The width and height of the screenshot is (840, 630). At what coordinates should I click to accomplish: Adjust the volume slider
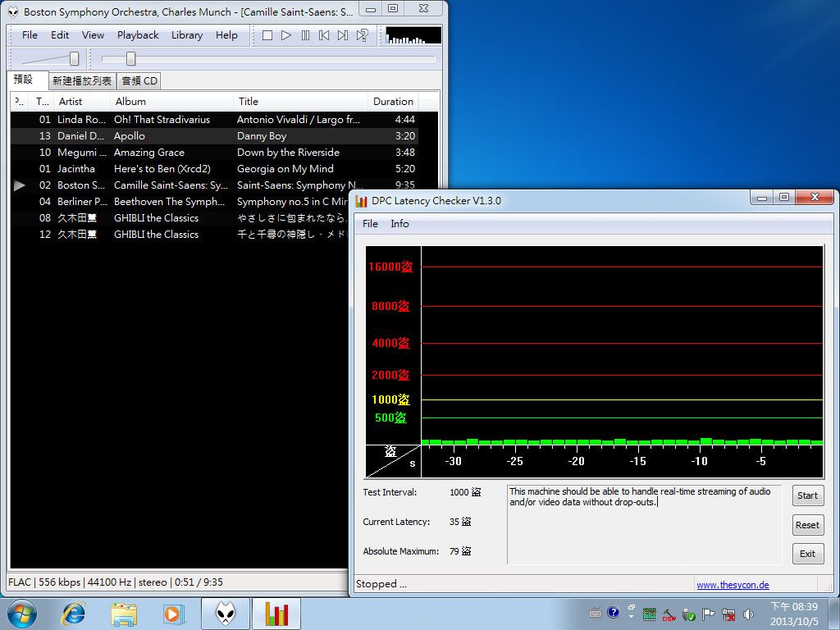coord(75,58)
